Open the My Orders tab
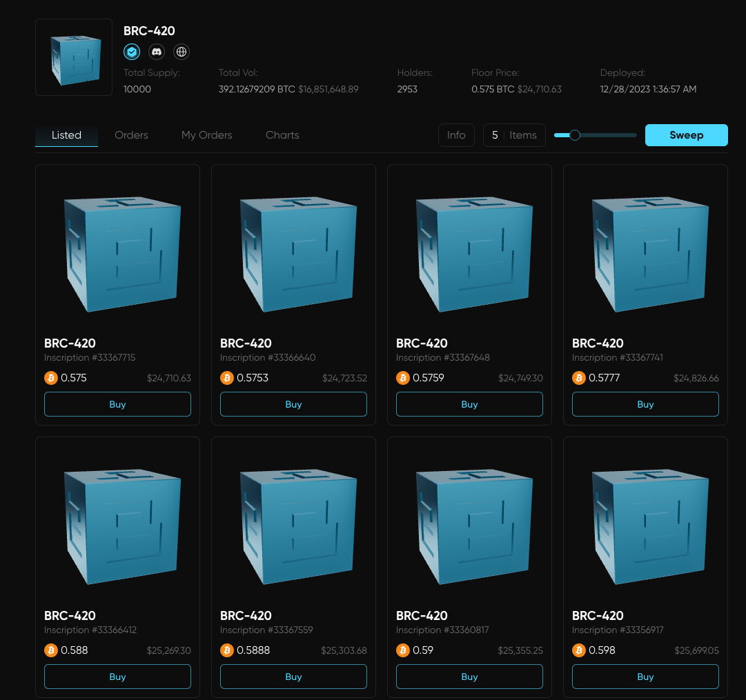Viewport: 746px width, 700px height. tap(206, 135)
